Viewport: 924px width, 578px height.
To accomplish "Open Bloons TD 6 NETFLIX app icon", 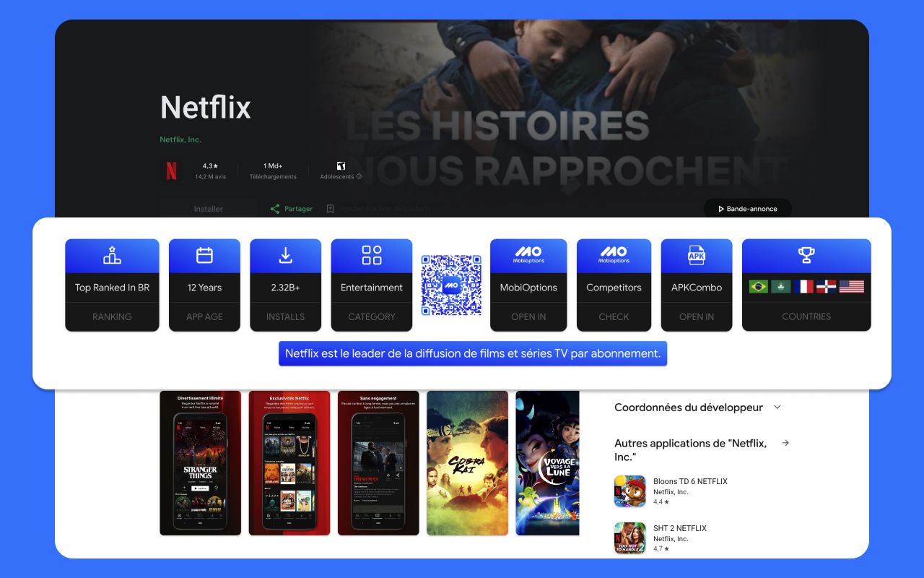I will tap(629, 491).
